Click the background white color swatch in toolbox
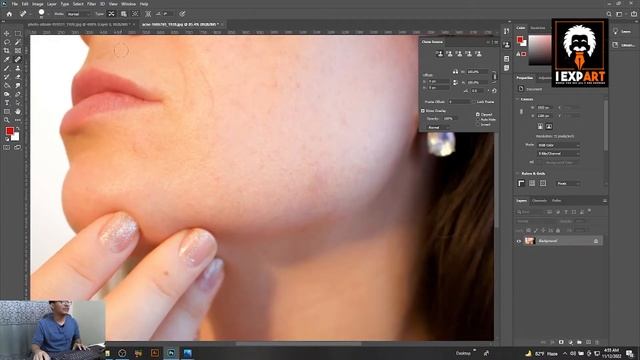The height and width of the screenshot is (360, 640). 15,137
